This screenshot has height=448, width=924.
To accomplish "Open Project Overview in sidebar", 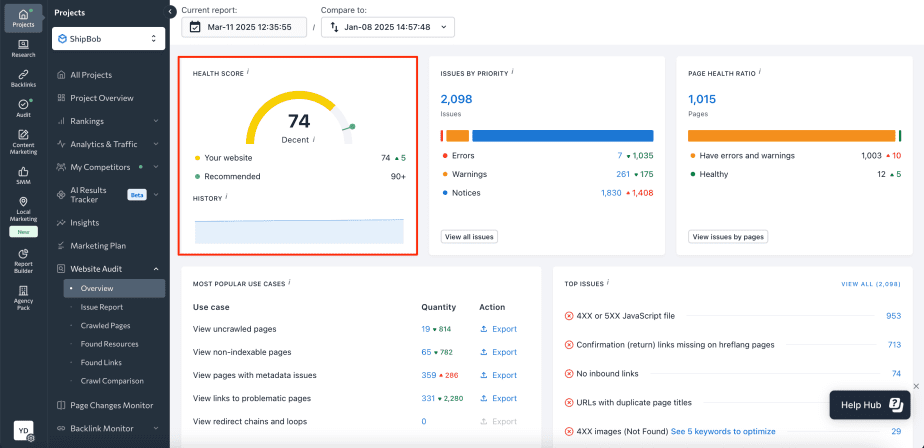I will click(x=101, y=98).
